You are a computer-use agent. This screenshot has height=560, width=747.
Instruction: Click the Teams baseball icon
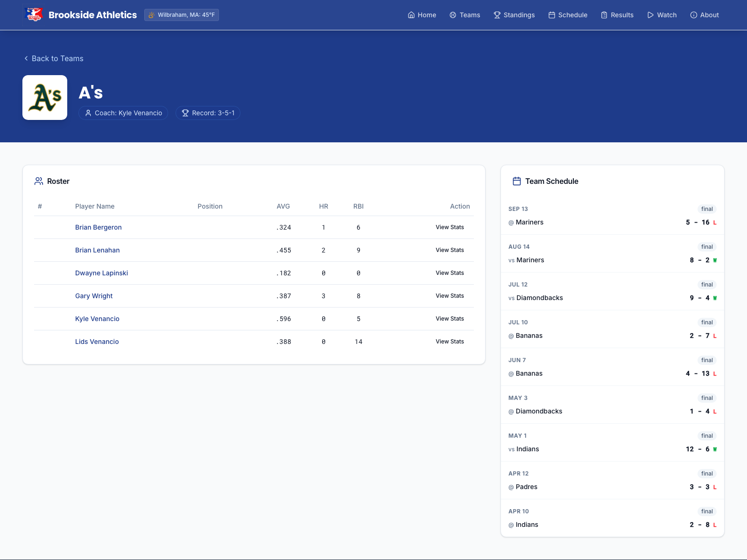pyautogui.click(x=452, y=15)
